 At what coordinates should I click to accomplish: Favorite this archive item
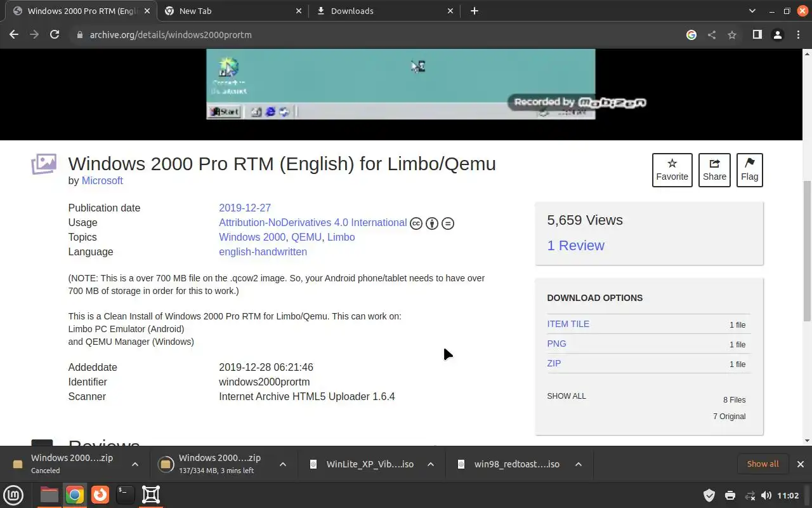[672, 170]
